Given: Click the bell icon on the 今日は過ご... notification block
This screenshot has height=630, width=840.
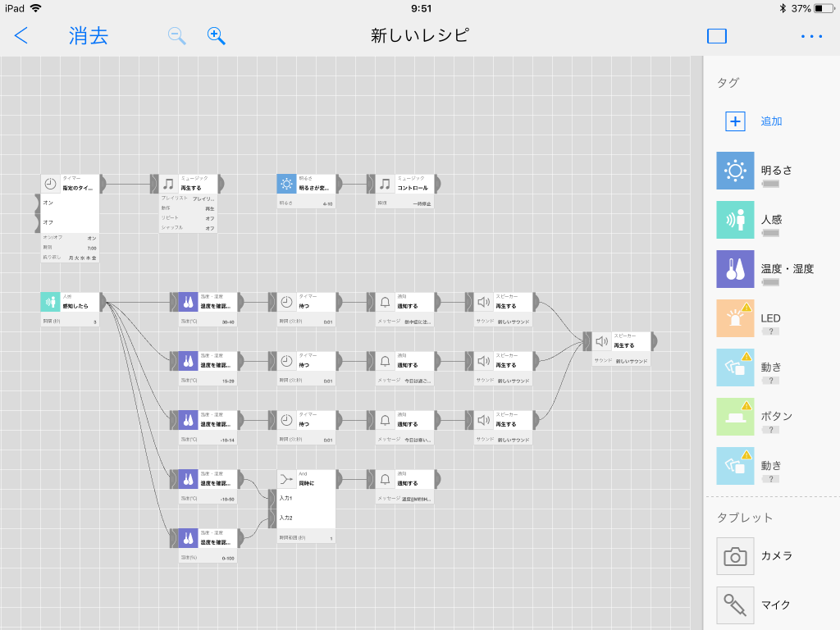Looking at the screenshot, I should tap(385, 361).
